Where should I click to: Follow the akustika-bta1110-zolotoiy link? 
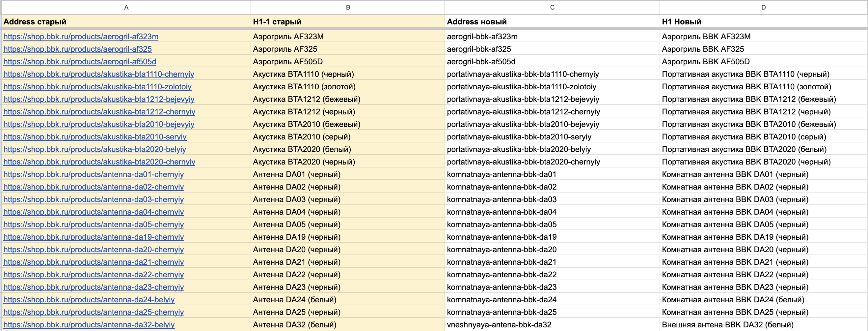(x=97, y=86)
